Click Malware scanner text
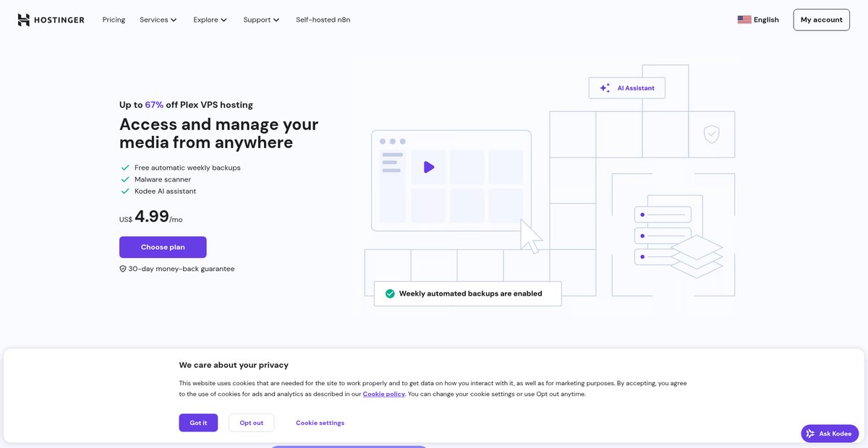 click(163, 179)
